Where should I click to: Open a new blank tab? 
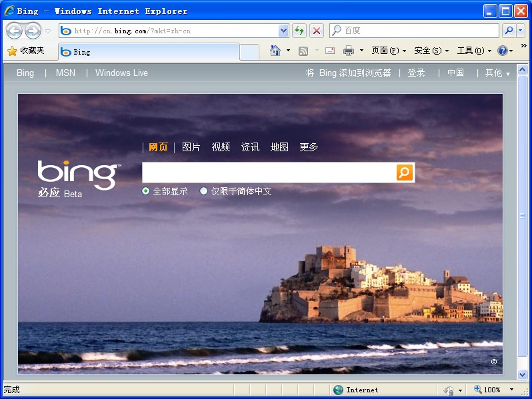pyautogui.click(x=249, y=53)
